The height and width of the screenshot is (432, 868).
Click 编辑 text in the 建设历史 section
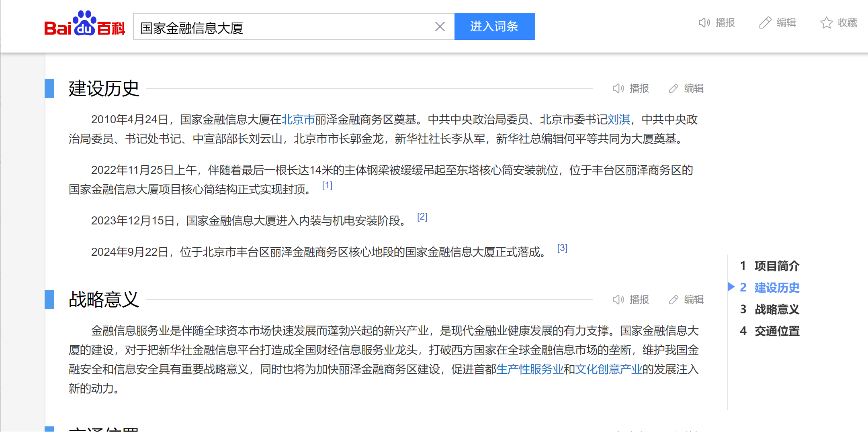point(694,88)
